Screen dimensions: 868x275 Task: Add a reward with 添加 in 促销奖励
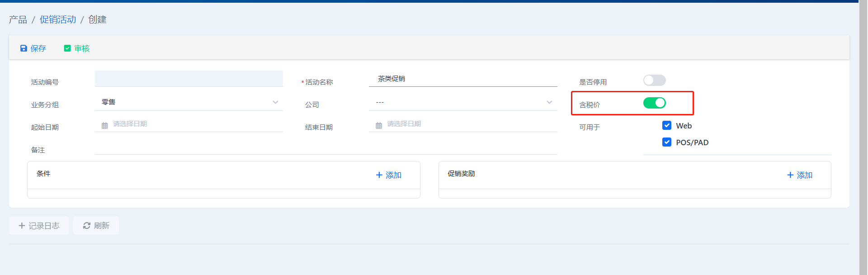pos(800,175)
